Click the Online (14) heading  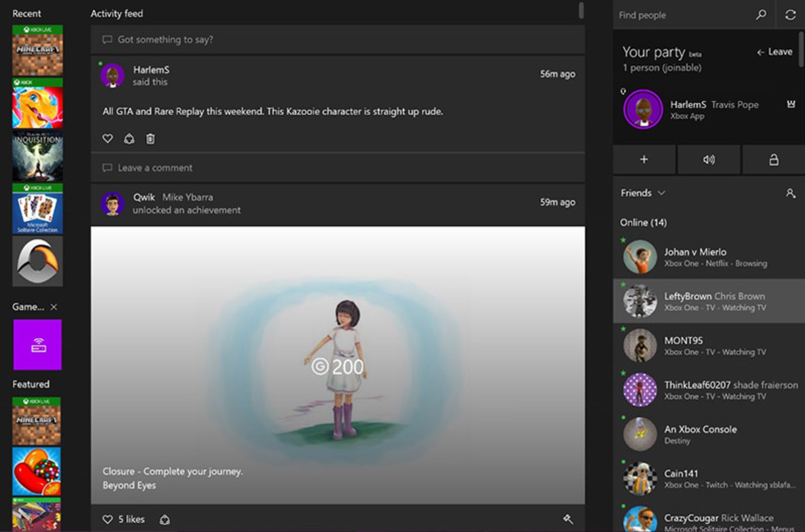point(643,222)
